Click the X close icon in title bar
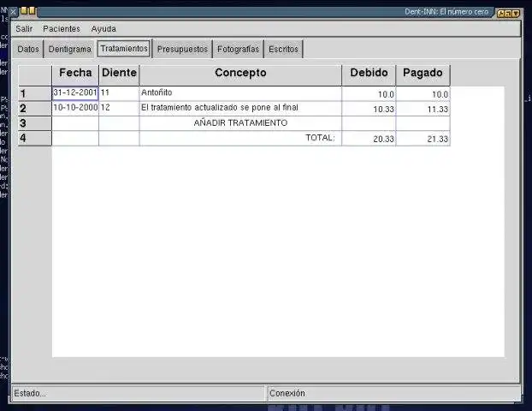The image size is (532, 411). [13, 12]
